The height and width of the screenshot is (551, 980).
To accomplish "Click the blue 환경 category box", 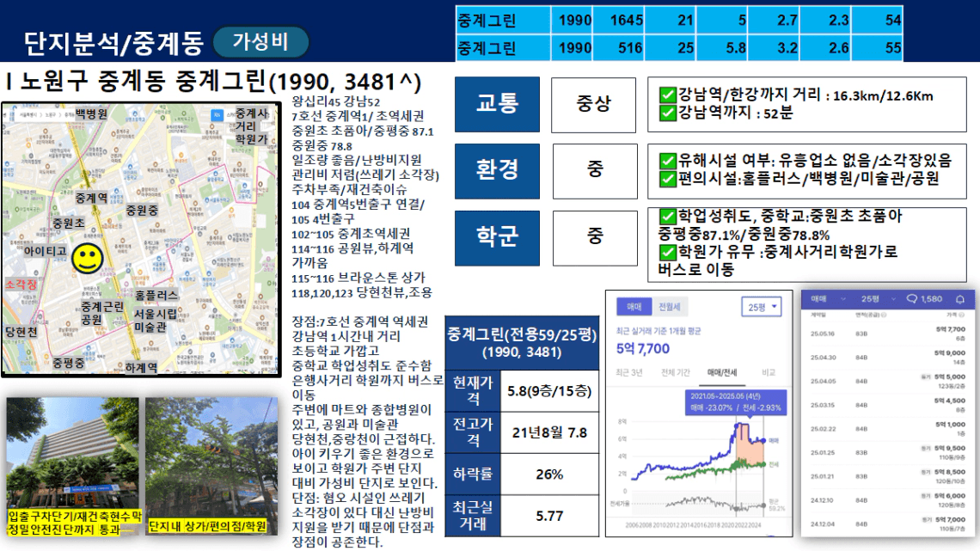I will [497, 171].
